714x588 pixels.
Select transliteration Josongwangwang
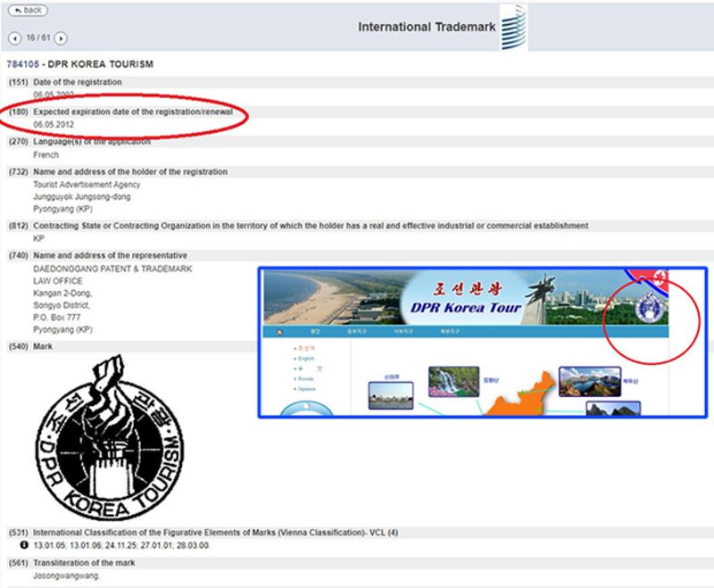pyautogui.click(x=66, y=576)
